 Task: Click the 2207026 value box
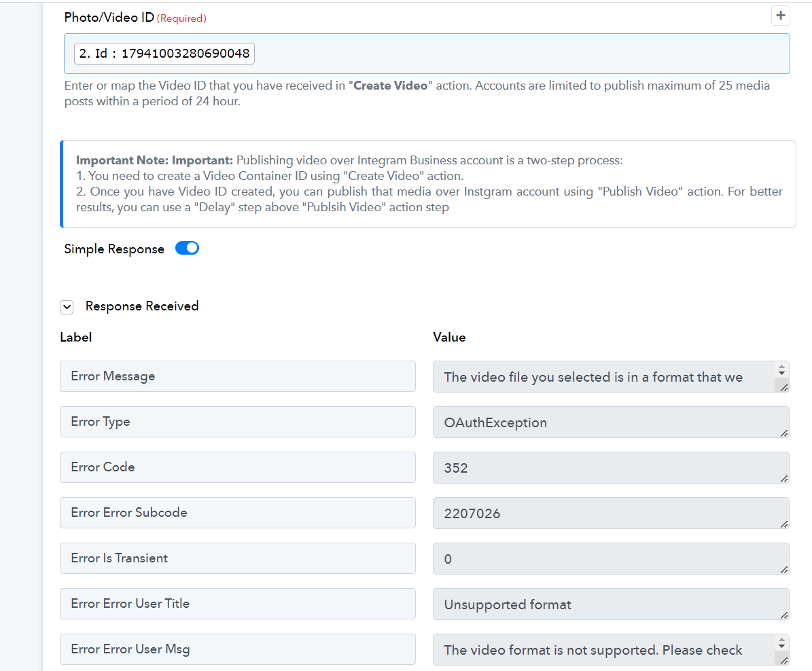(x=611, y=513)
